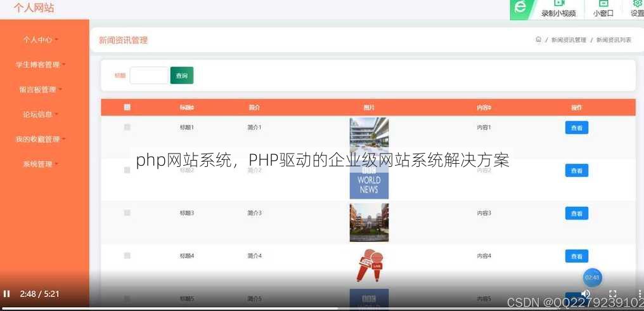Click dropdown arrow beside 留言板管理
The image size is (644, 311).
click(x=60, y=89)
